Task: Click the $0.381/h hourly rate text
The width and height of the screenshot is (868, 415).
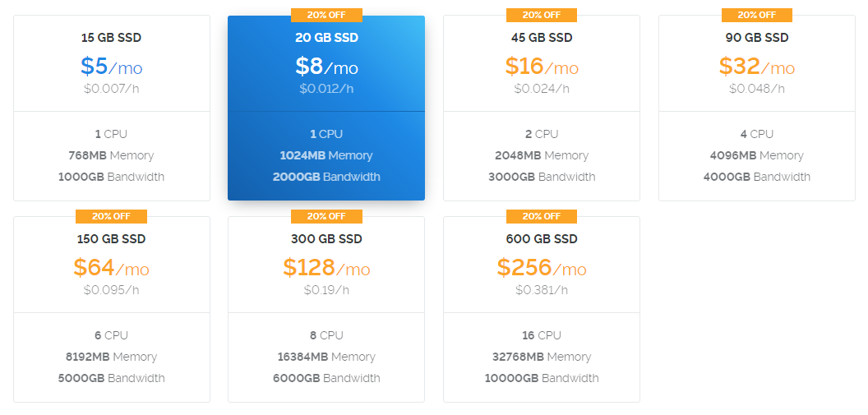Action: pyautogui.click(x=542, y=290)
